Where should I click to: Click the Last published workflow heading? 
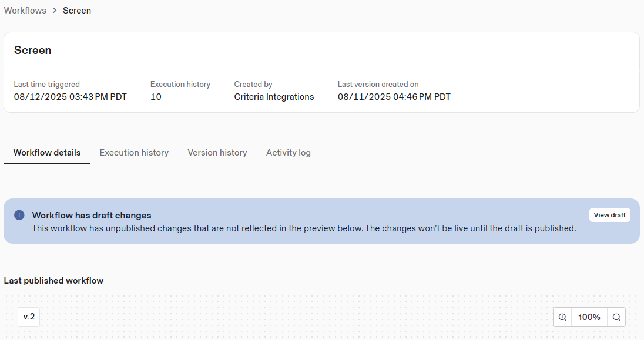coord(54,281)
